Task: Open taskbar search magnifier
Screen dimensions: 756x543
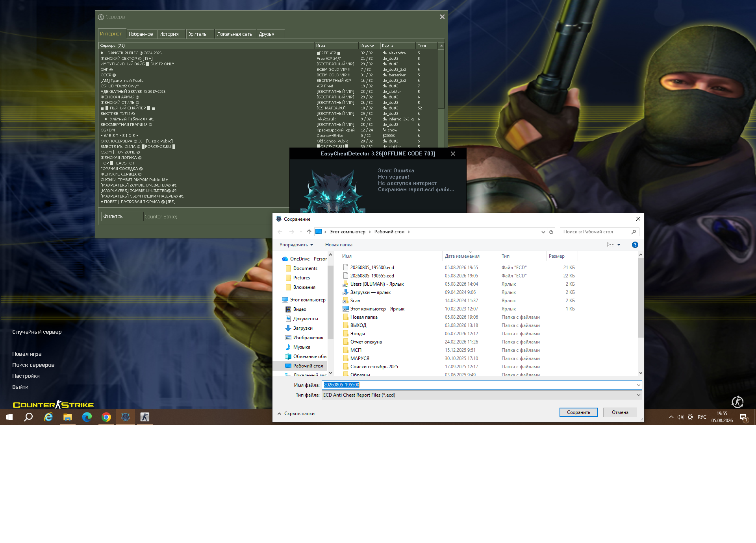Action: [x=28, y=417]
